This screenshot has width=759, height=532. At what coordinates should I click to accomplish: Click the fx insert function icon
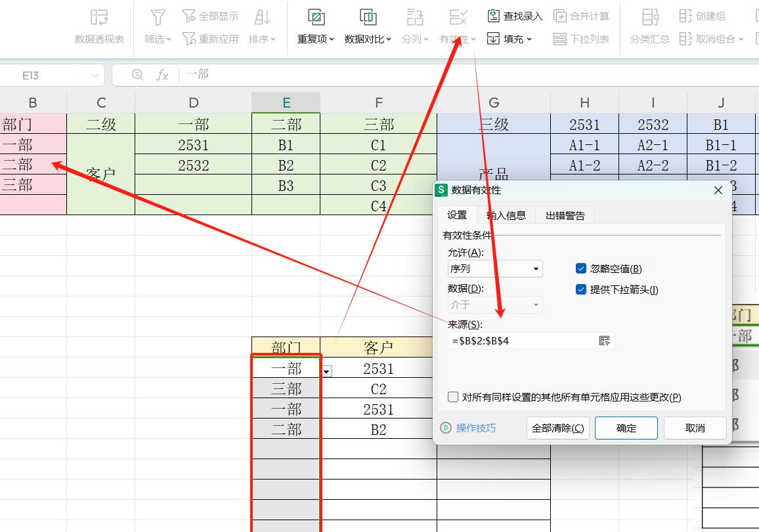point(162,75)
